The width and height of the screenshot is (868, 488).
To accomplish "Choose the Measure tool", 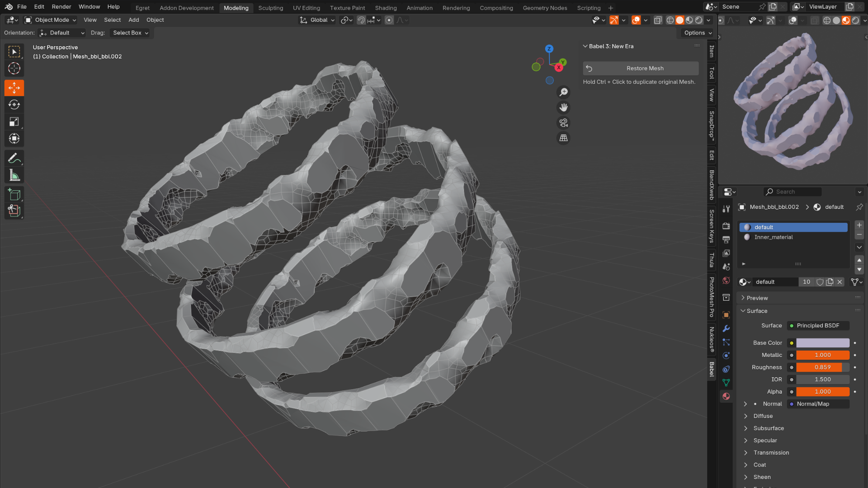I will coord(14,175).
